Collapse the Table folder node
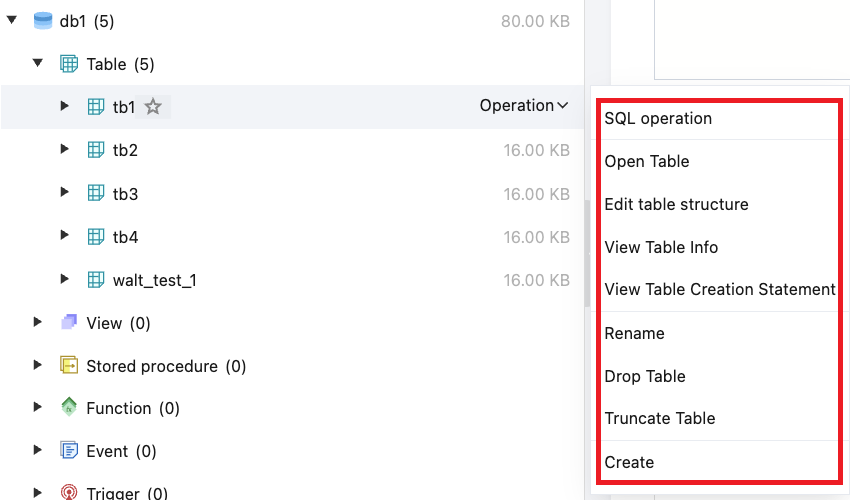Screen dimensions: 850x500 click(38, 64)
